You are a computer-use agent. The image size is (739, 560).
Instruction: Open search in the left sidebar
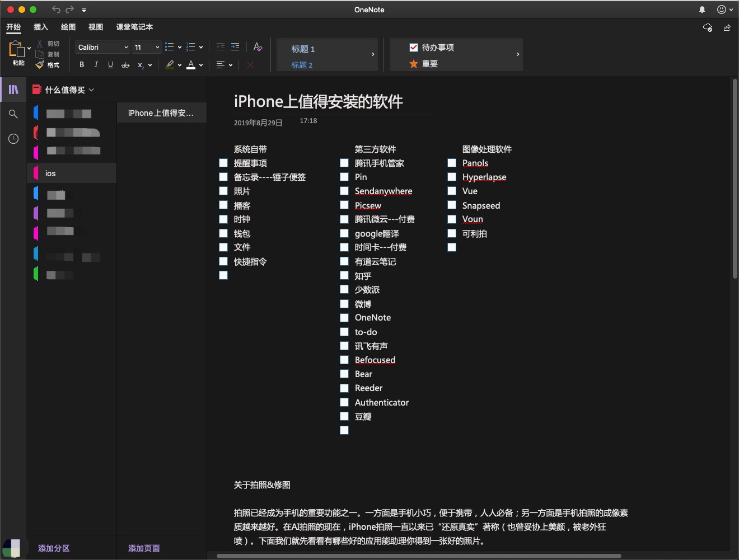pyautogui.click(x=13, y=114)
